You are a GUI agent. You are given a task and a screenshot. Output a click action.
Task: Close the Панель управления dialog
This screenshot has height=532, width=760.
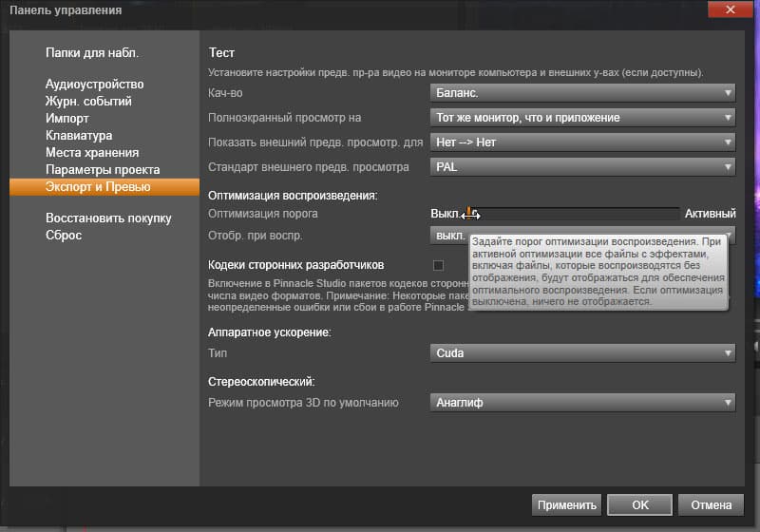pyautogui.click(x=730, y=9)
